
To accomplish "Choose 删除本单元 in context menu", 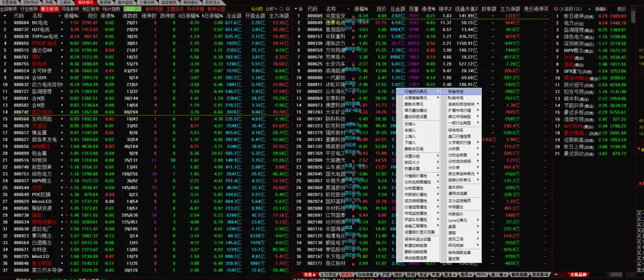I will point(419,104).
